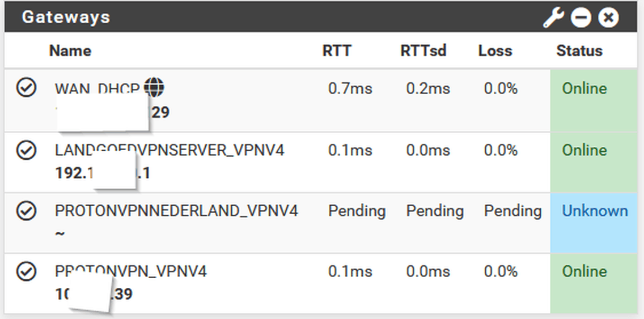Click the PROTONVPN_VPNV4 gateway name
Screen dimensions: 644x319
click(130, 271)
